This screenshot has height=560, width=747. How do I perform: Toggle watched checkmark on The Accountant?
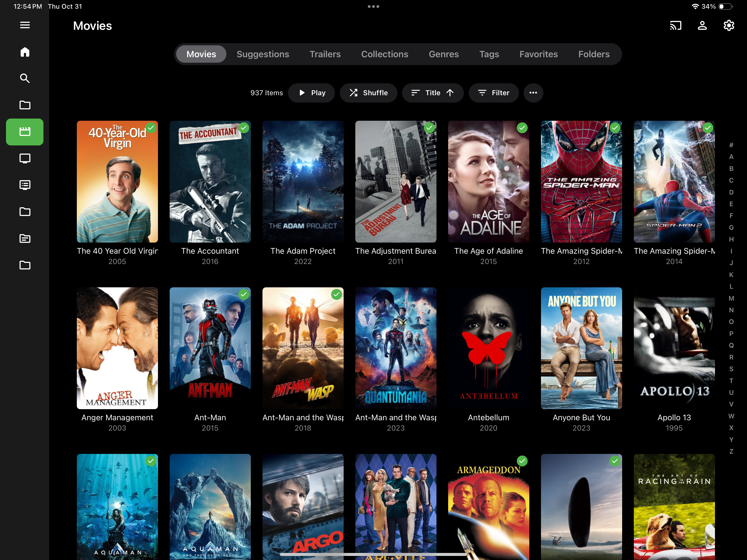[x=243, y=128]
